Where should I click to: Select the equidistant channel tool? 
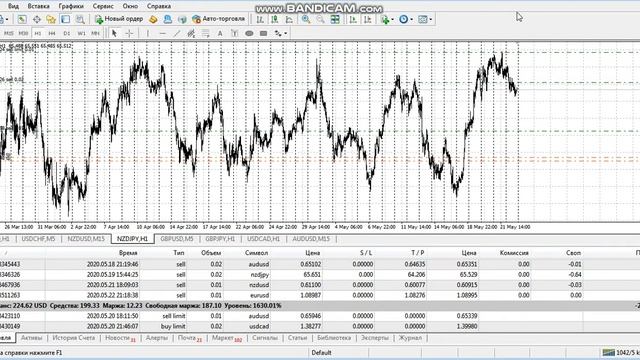(x=191, y=33)
